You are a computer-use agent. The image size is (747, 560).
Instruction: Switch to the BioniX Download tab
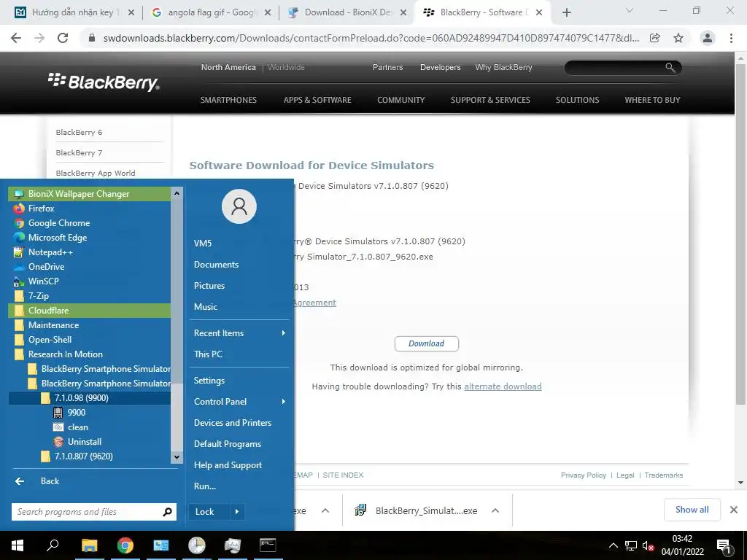(347, 12)
